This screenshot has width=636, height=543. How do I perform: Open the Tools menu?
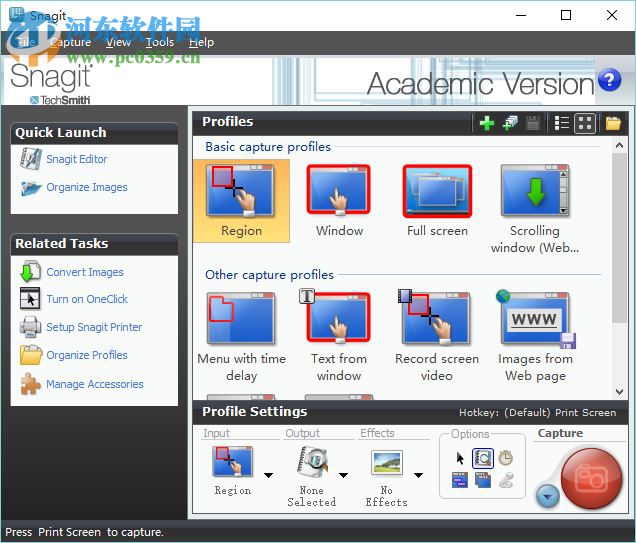[160, 42]
